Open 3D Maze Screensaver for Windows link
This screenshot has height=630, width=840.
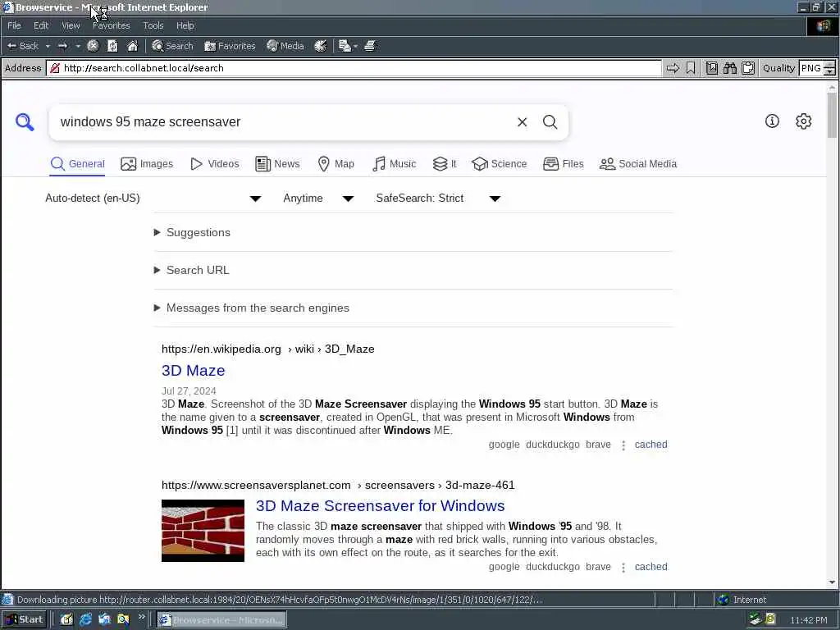[381, 505]
